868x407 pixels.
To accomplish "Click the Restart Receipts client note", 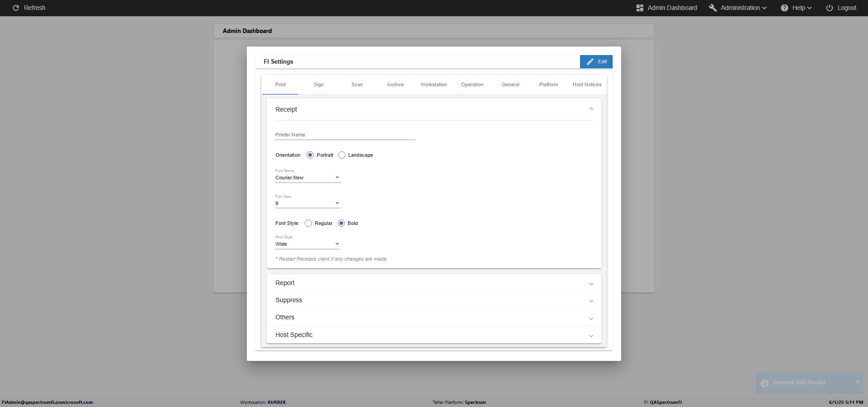I will 331,259.
